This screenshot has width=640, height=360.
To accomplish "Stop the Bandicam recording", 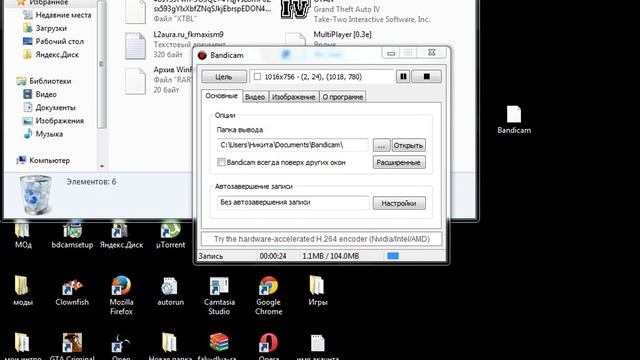I will (426, 77).
